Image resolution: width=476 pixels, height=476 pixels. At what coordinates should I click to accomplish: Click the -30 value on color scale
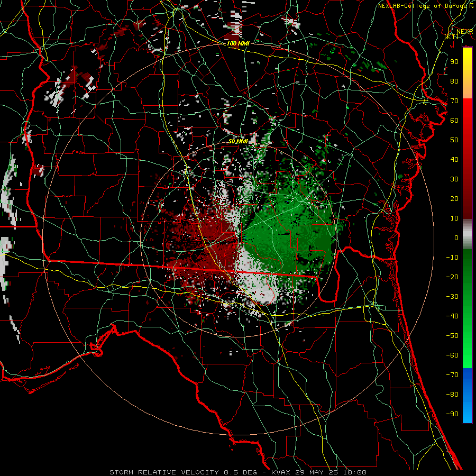pyautogui.click(x=452, y=297)
